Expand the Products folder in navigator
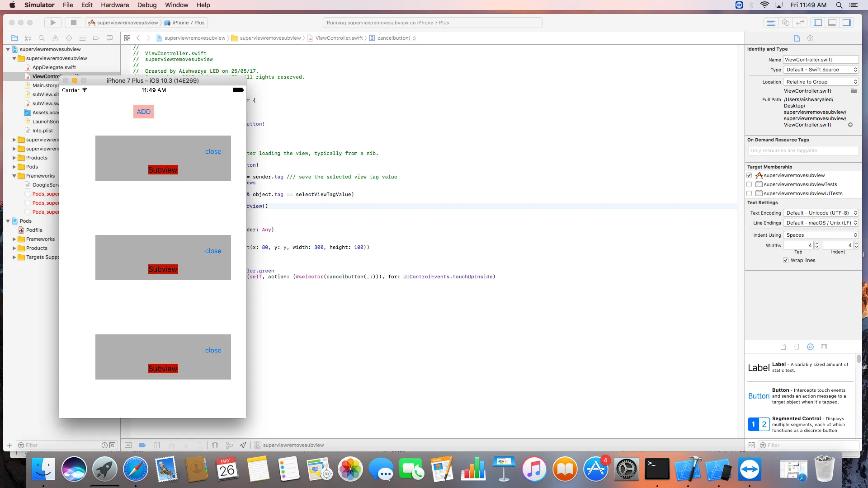This screenshot has height=488, width=868. click(x=14, y=158)
